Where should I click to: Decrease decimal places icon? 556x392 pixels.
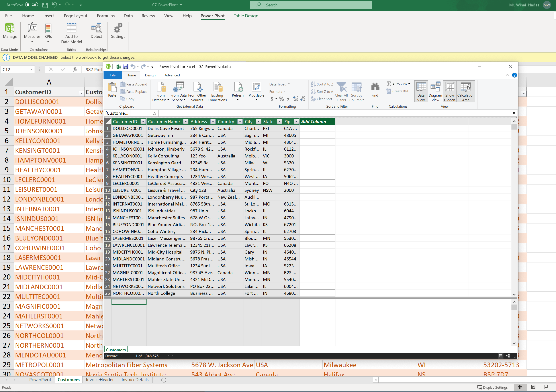303,99
